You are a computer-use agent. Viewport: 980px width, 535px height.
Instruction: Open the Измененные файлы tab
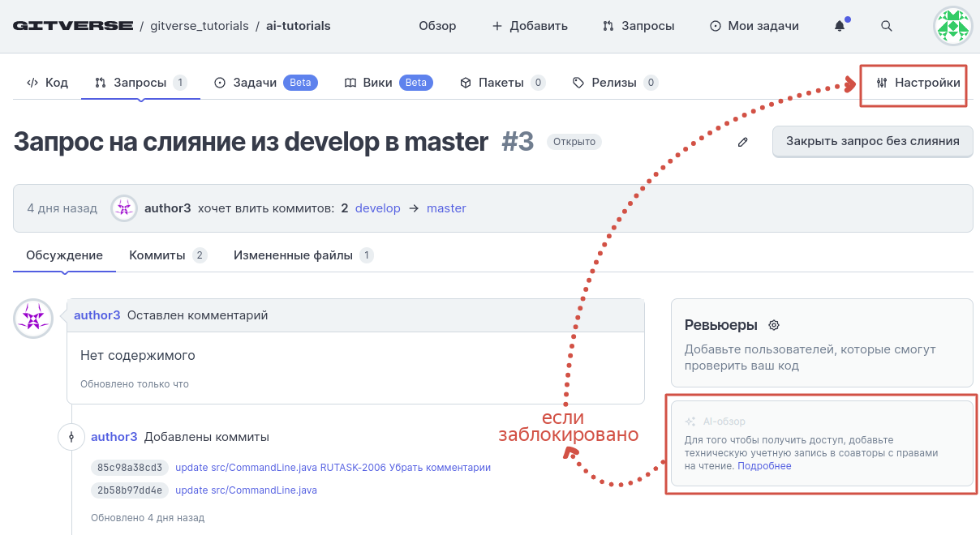tap(303, 255)
